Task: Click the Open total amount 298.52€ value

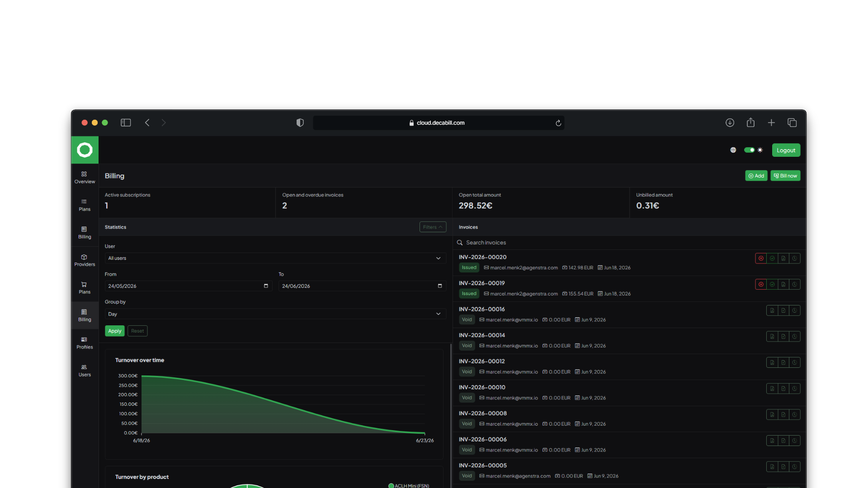Action: click(x=476, y=206)
